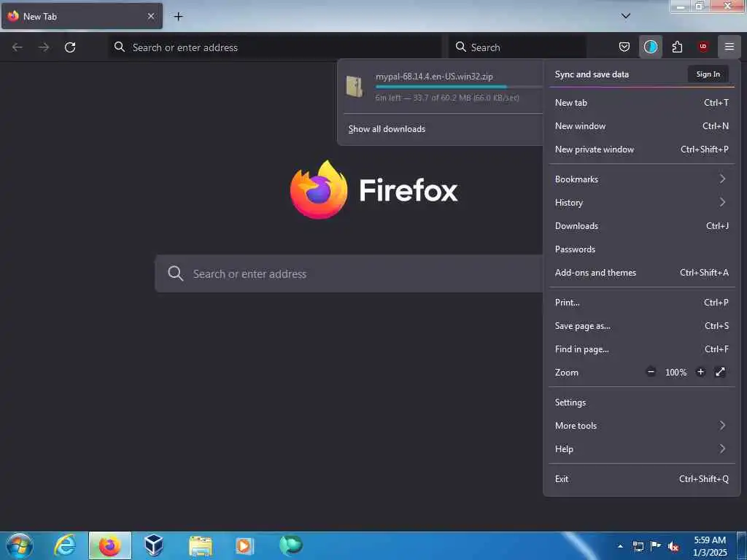
Task: Click the Forward navigation arrow
Action: pyautogui.click(x=44, y=47)
